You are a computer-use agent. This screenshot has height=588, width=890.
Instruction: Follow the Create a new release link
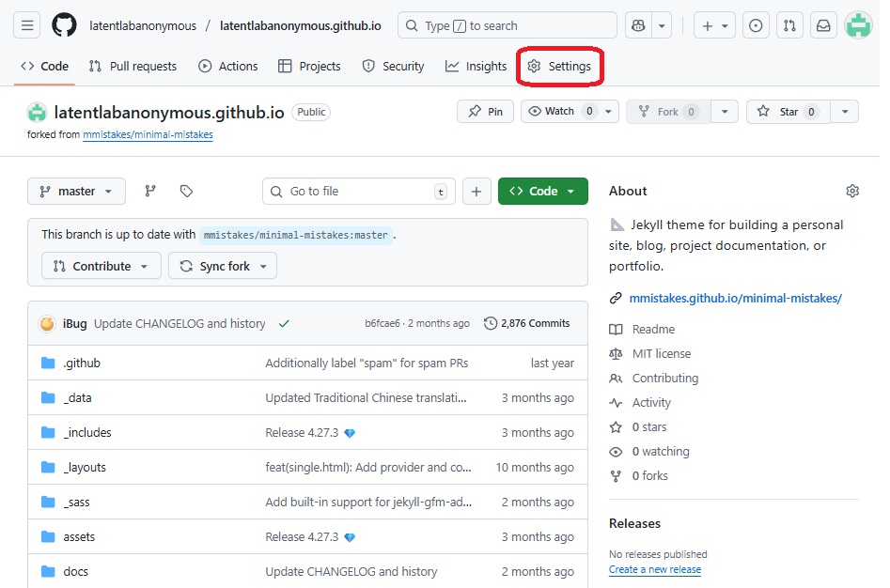pos(655,569)
